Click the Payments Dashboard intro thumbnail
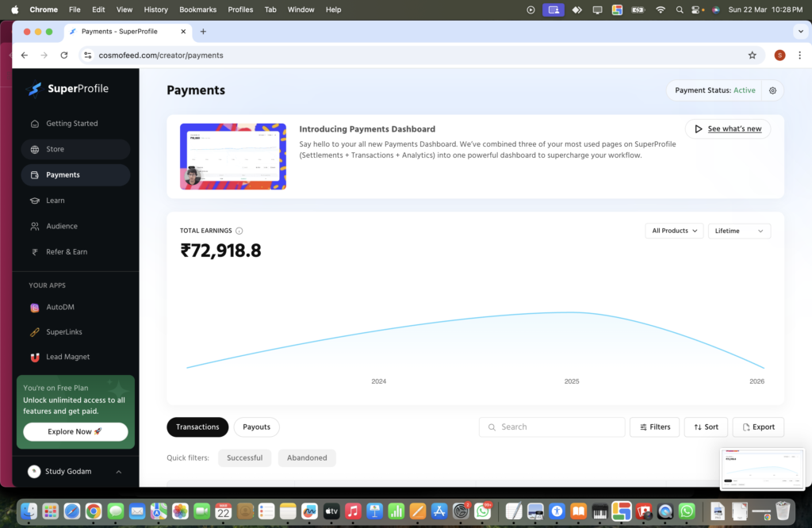This screenshot has height=528, width=812. (x=233, y=156)
